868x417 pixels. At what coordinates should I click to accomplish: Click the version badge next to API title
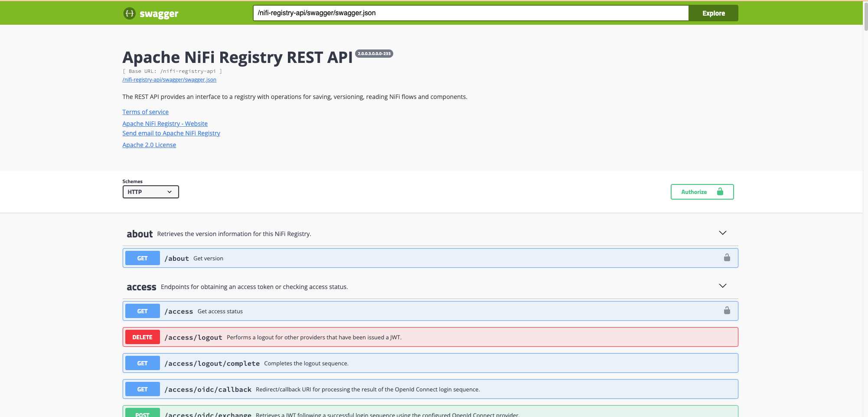coord(374,54)
